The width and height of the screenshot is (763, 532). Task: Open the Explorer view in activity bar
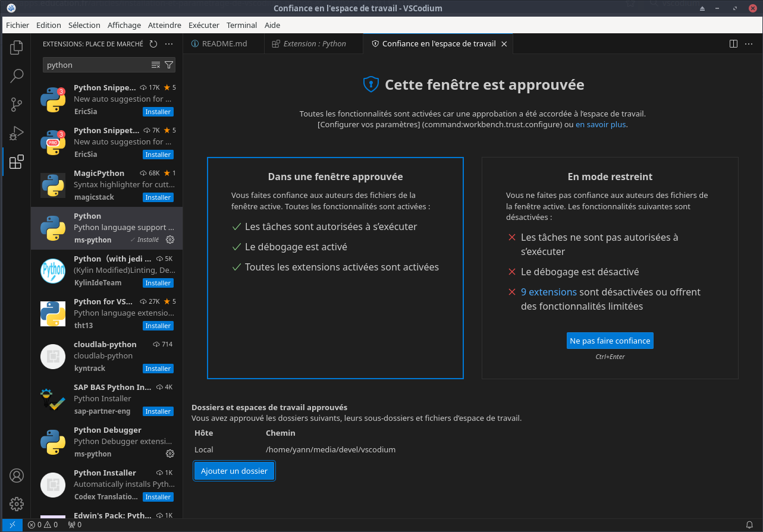(x=17, y=47)
